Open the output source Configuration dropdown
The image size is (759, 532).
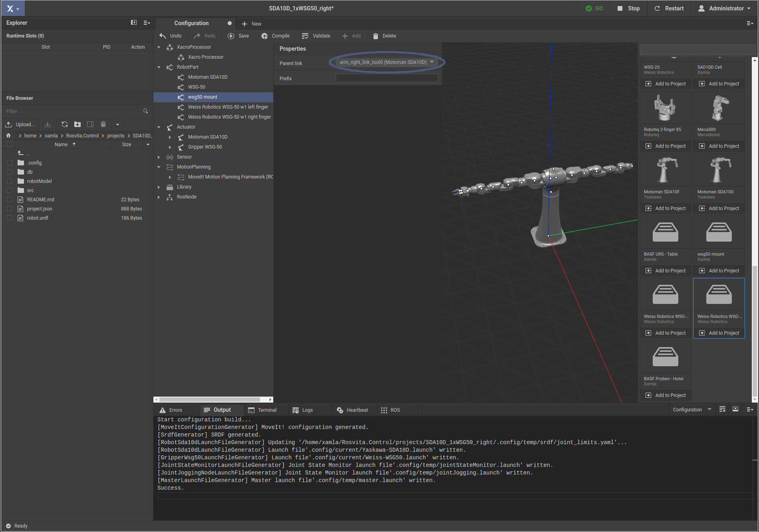pyautogui.click(x=692, y=410)
